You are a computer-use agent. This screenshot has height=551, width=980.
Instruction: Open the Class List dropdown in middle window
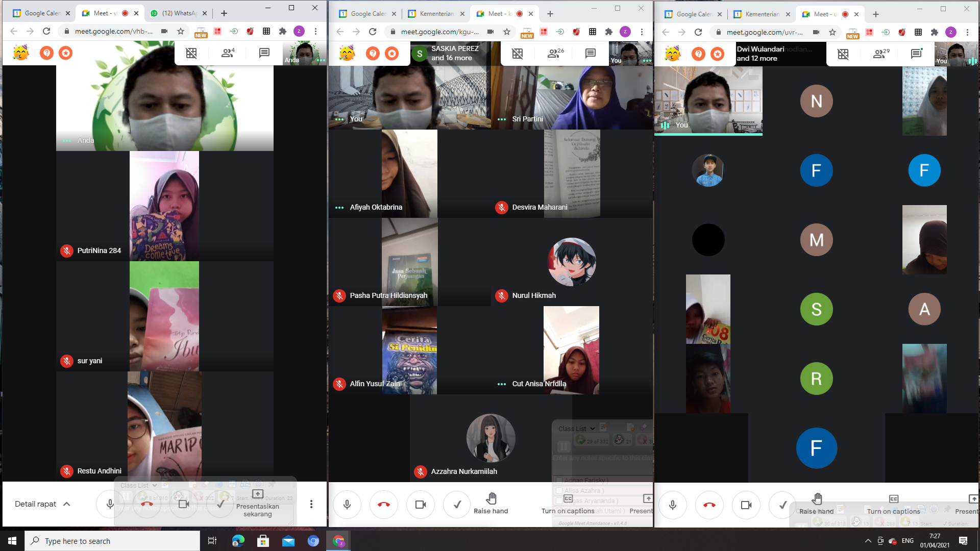coord(576,429)
